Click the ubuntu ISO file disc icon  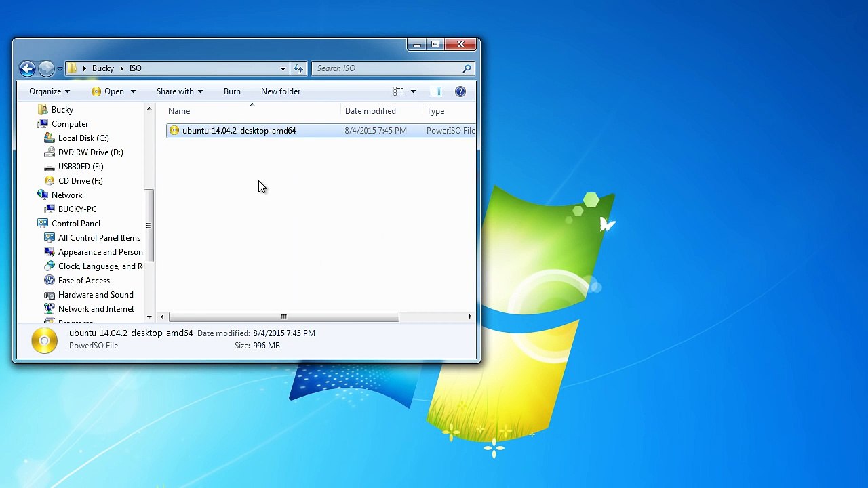pos(174,131)
